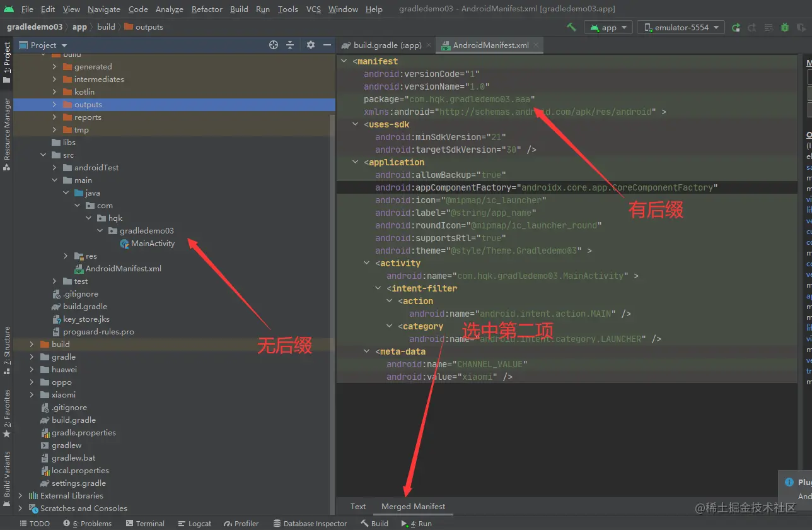
Task: Collapse the src folder
Action: pos(43,155)
